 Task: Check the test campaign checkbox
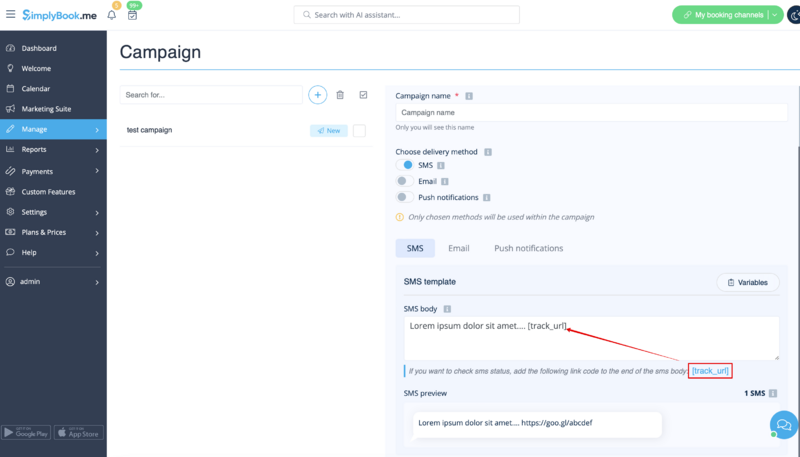coord(359,131)
